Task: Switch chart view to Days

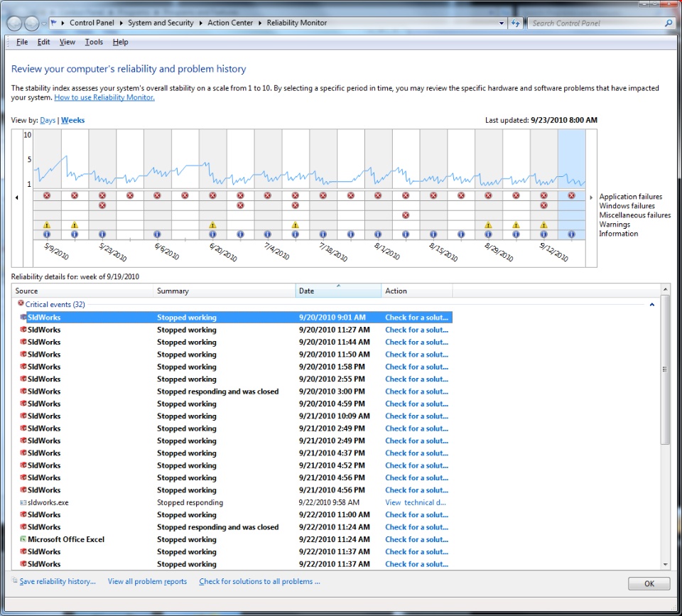Action: click(48, 120)
